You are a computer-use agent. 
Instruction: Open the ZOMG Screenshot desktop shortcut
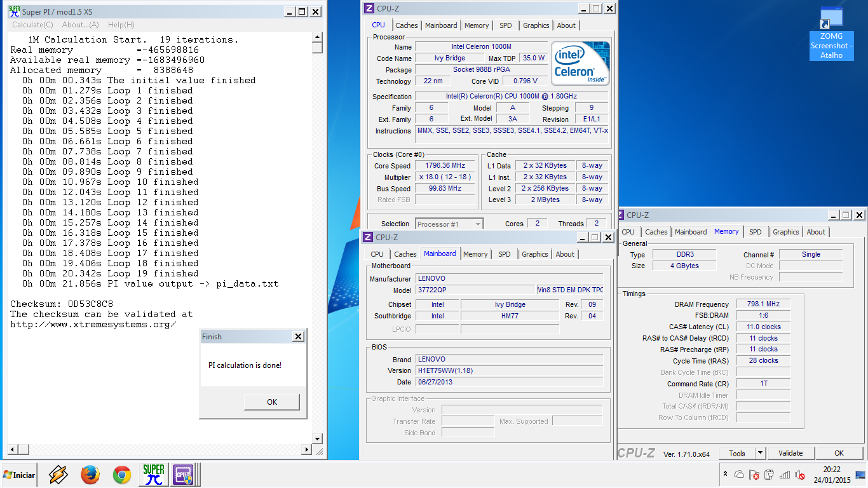(x=831, y=34)
